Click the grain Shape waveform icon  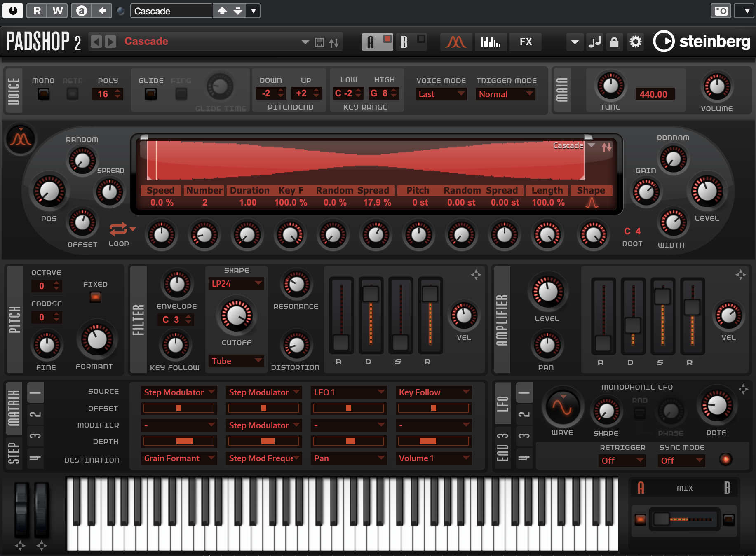[592, 202]
